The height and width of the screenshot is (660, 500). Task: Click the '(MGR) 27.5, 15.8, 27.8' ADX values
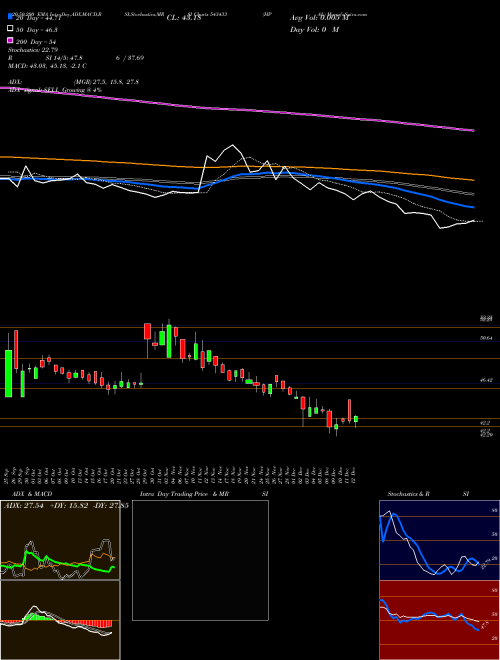(x=106, y=82)
